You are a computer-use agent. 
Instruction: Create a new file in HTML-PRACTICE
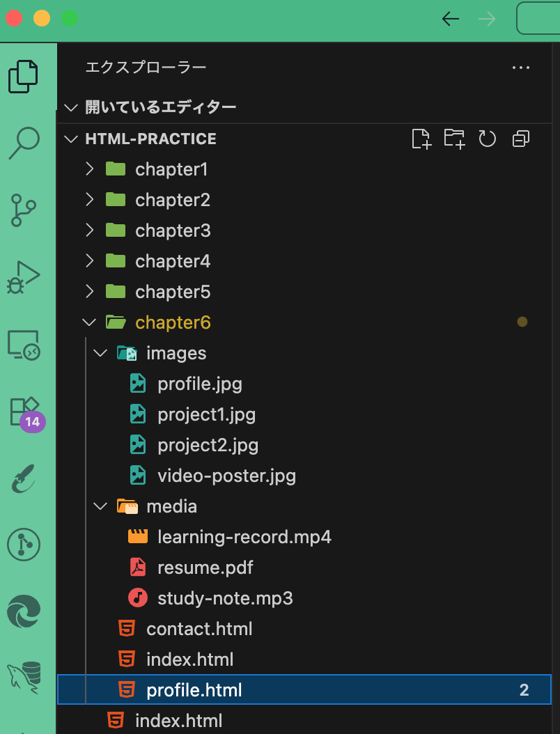(x=421, y=139)
